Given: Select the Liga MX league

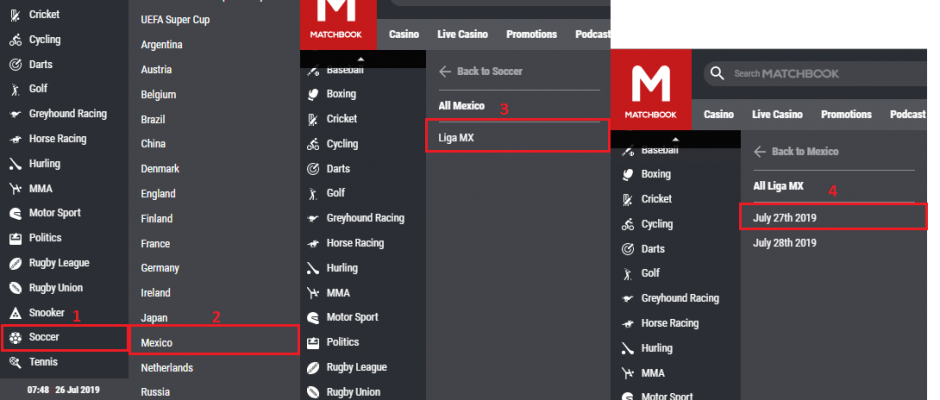Looking at the screenshot, I should [517, 137].
